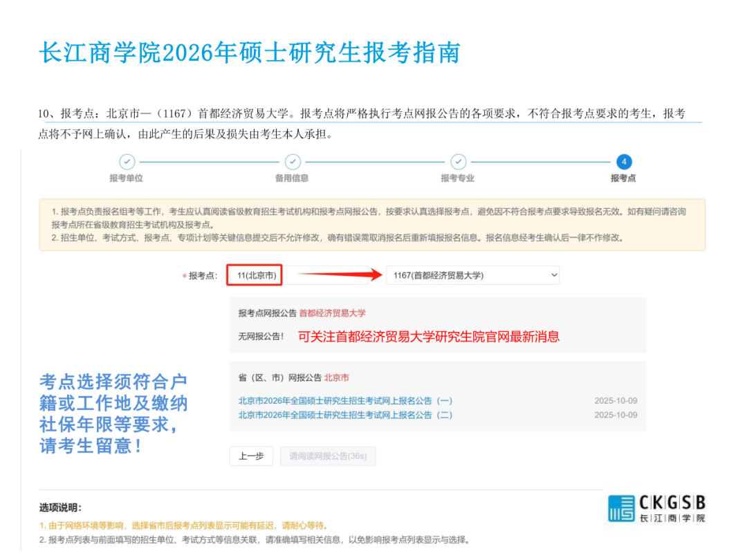Select the 报考点 step label

[623, 178]
